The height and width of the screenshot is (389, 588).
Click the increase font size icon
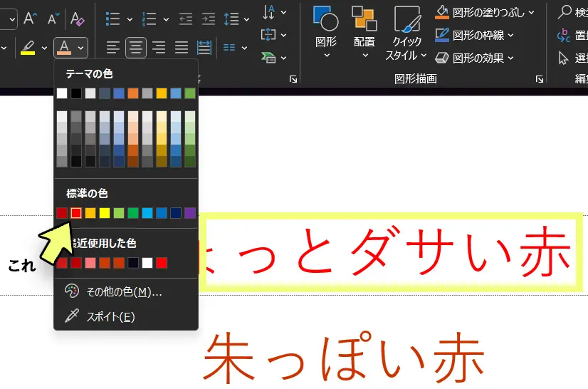[30, 19]
